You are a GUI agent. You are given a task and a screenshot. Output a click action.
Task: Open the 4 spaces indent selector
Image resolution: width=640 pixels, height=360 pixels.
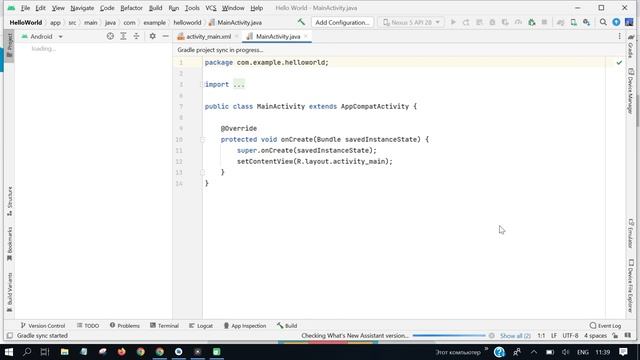coord(595,336)
